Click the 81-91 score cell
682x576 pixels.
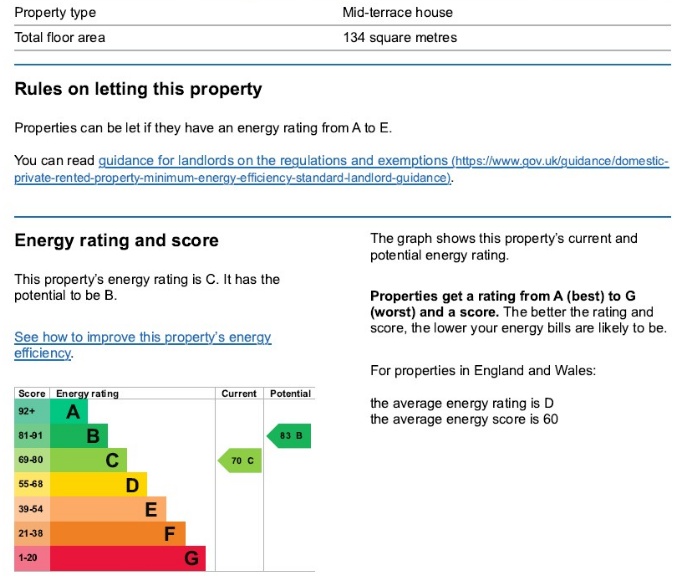(32, 436)
